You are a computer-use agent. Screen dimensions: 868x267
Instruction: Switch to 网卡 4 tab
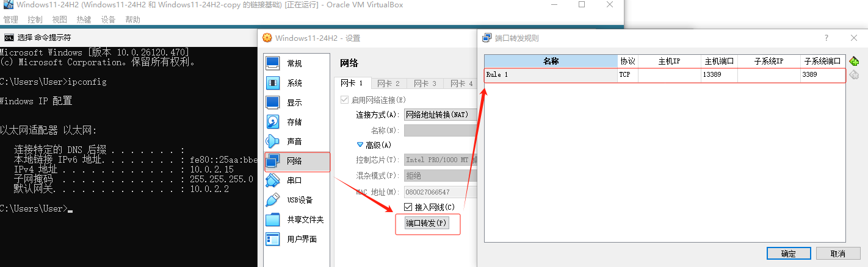pos(460,84)
